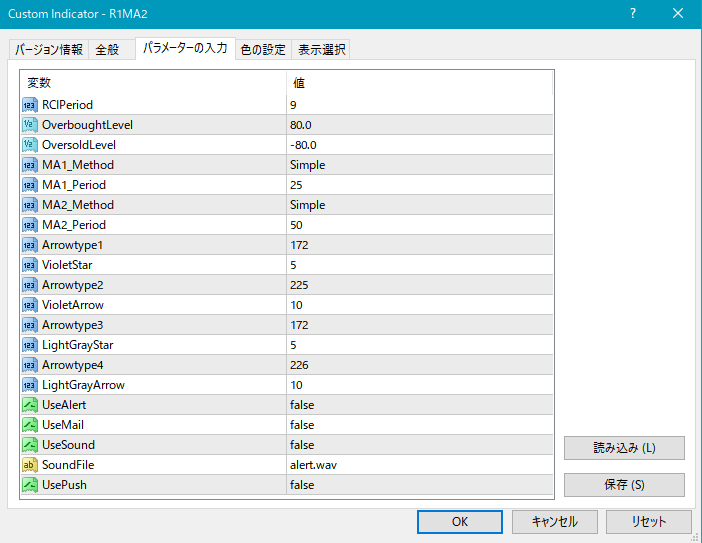
Task: Click the icon beside MA1_Method
Action: point(29,165)
